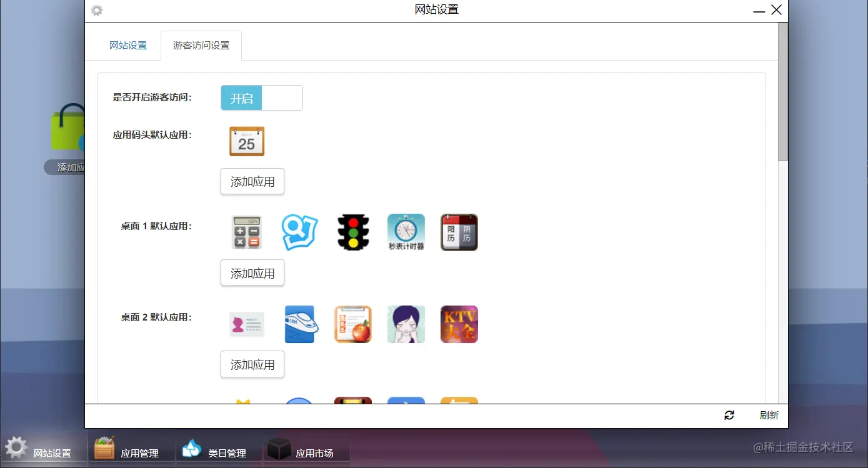Click 添加应用 under 桌面 2 默认应用
The height and width of the screenshot is (468, 868).
pos(252,364)
